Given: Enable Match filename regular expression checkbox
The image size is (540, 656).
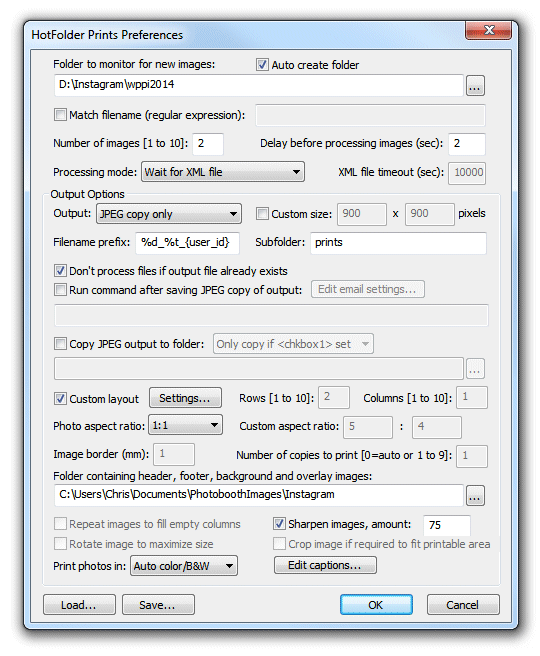Looking at the screenshot, I should (60, 115).
